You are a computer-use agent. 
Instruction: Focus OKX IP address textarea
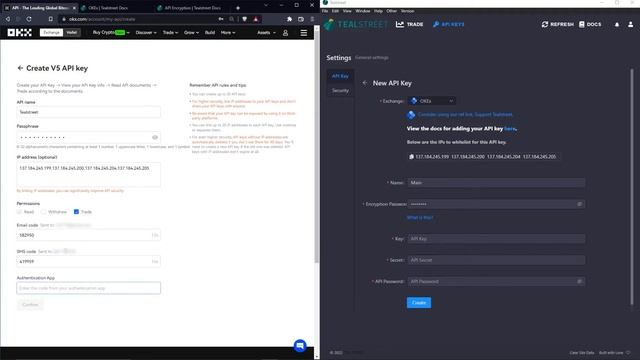89,174
